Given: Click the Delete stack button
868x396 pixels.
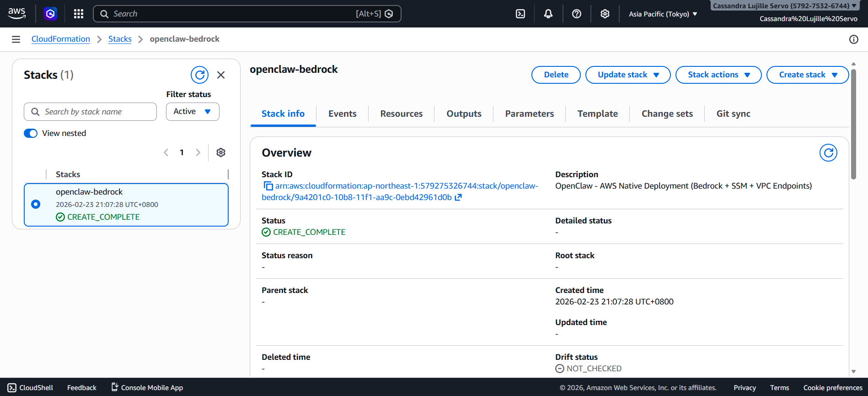Looking at the screenshot, I should pyautogui.click(x=556, y=75).
